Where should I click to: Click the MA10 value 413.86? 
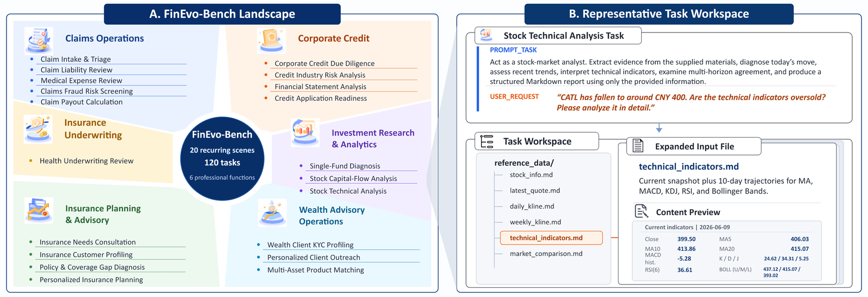(x=686, y=249)
